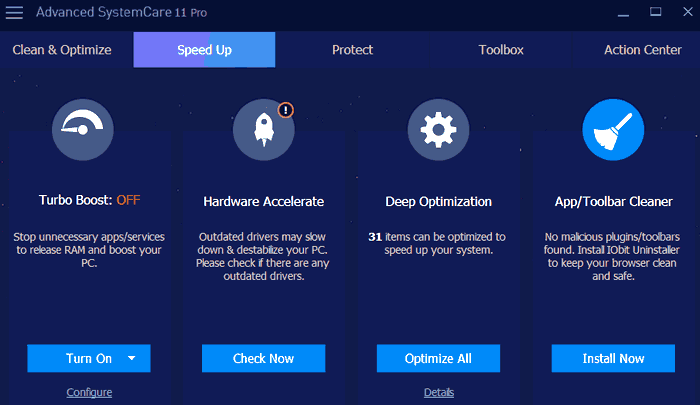Image resolution: width=700 pixels, height=405 pixels.
Task: Click the App/Toolbar Cleaner heading
Action: point(613,201)
